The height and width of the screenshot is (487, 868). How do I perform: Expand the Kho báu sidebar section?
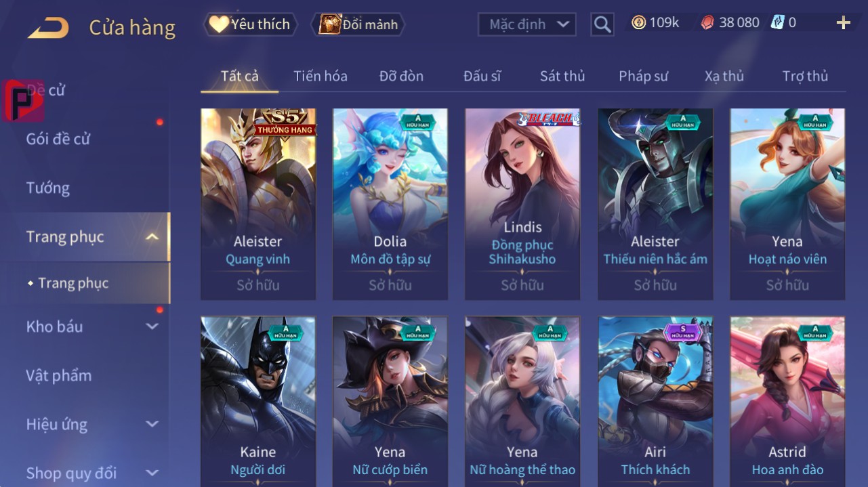(x=152, y=326)
